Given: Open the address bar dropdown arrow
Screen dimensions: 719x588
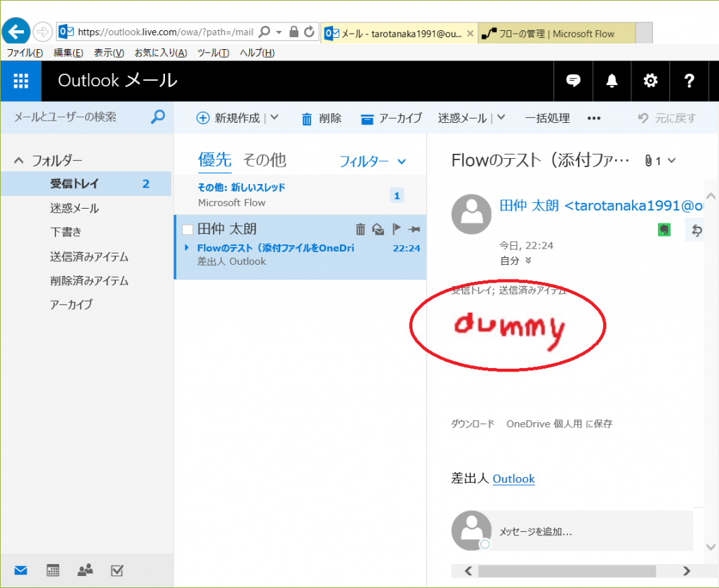Looking at the screenshot, I should click(x=279, y=32).
